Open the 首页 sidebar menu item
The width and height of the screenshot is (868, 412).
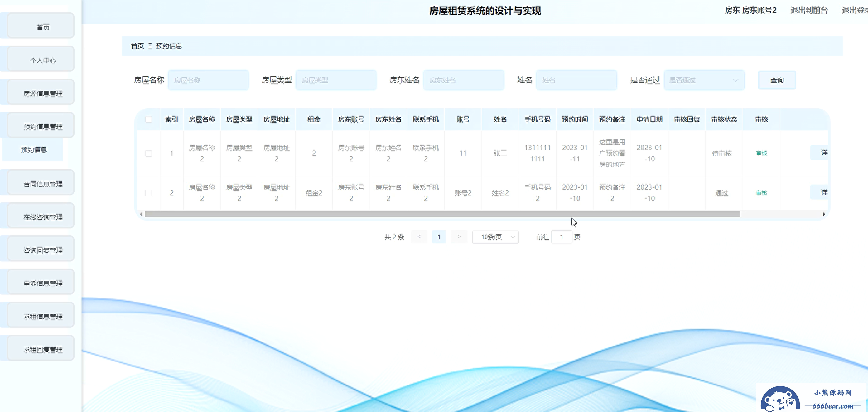point(41,26)
